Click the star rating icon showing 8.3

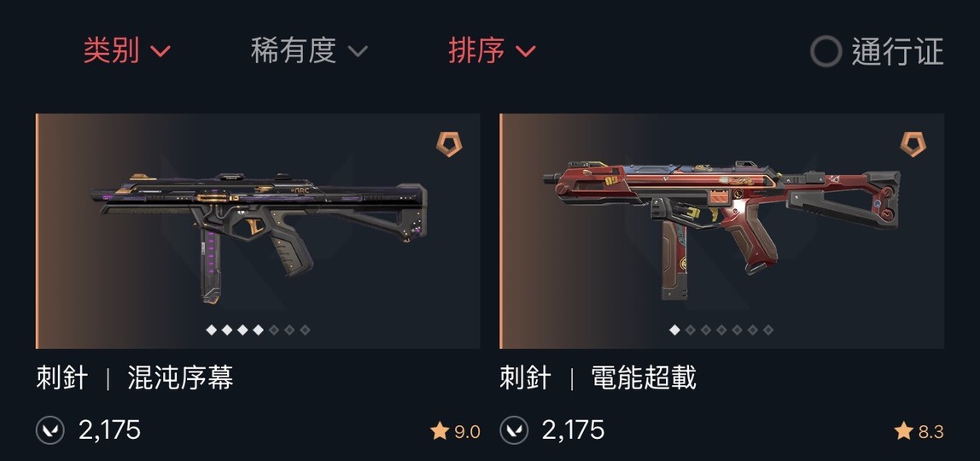click(x=904, y=431)
